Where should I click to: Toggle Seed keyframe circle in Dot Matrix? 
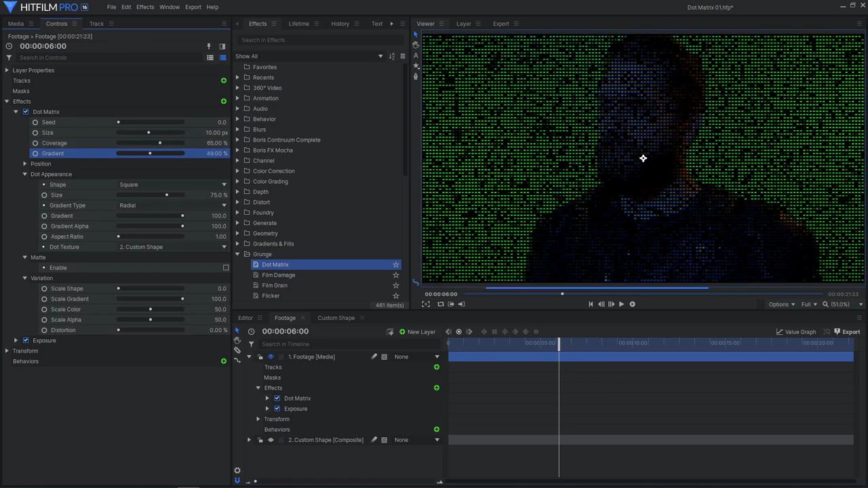point(35,123)
